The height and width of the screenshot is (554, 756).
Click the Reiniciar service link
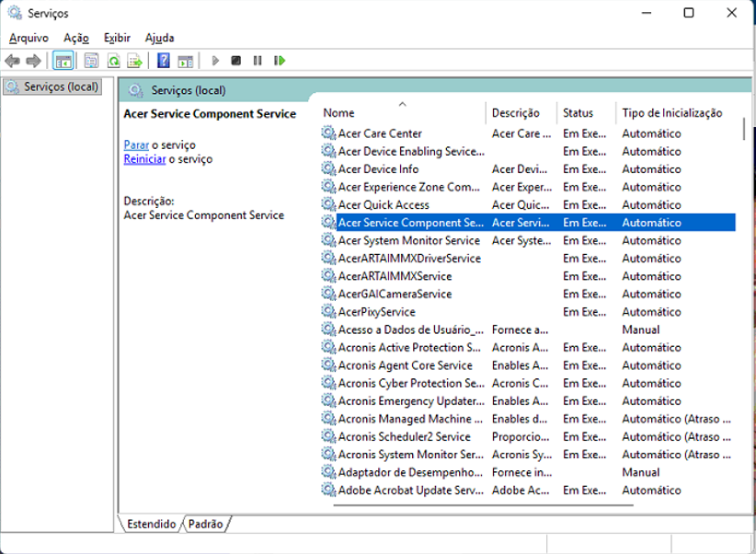(144, 159)
